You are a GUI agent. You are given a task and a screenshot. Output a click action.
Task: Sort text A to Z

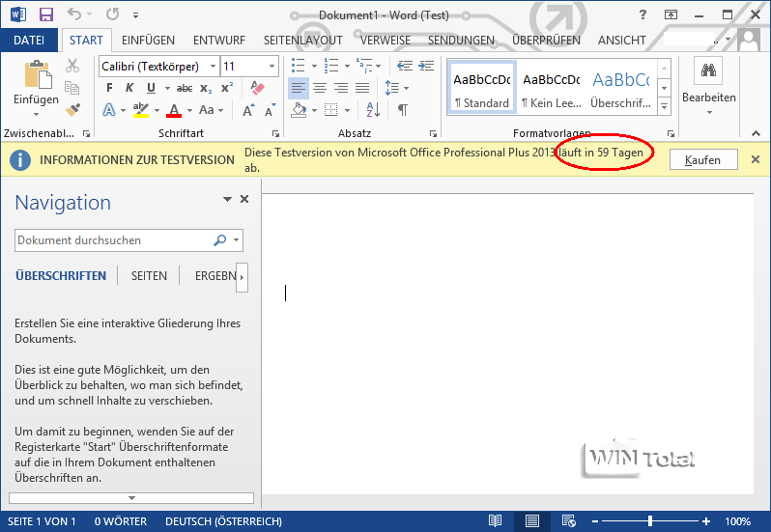tap(373, 109)
